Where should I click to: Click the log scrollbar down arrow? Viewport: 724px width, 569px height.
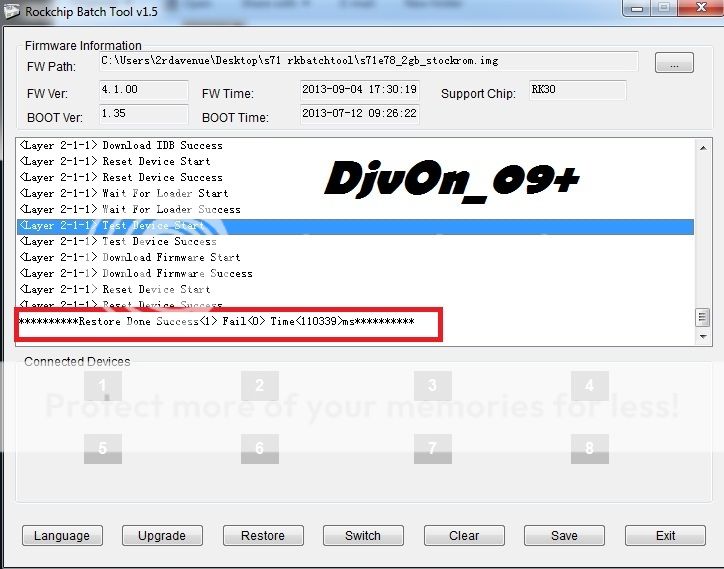[x=703, y=337]
